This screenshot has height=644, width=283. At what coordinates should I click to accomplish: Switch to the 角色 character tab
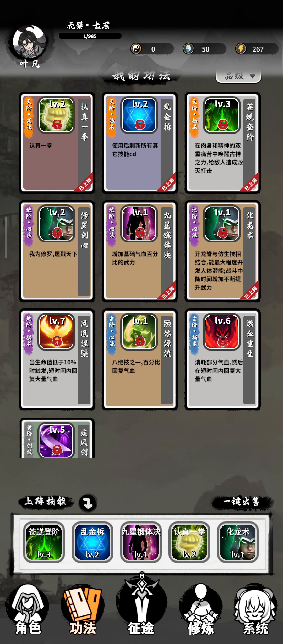pyautogui.click(x=28, y=611)
